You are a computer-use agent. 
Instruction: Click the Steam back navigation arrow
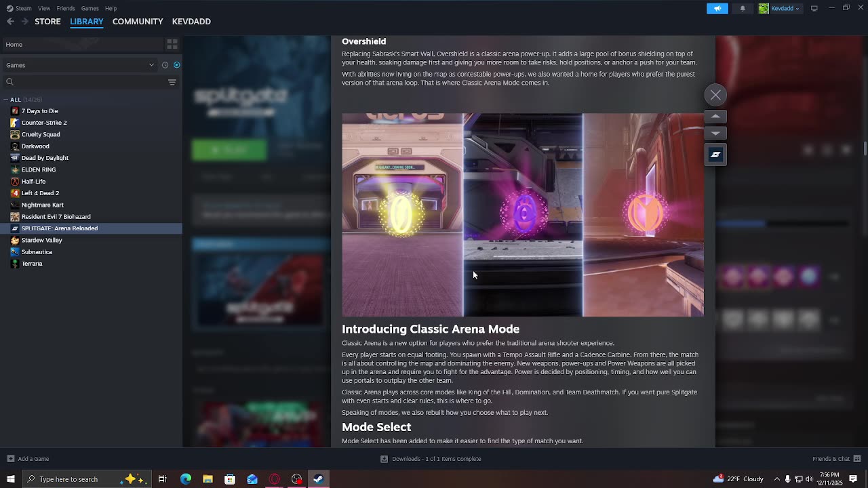coord(10,22)
